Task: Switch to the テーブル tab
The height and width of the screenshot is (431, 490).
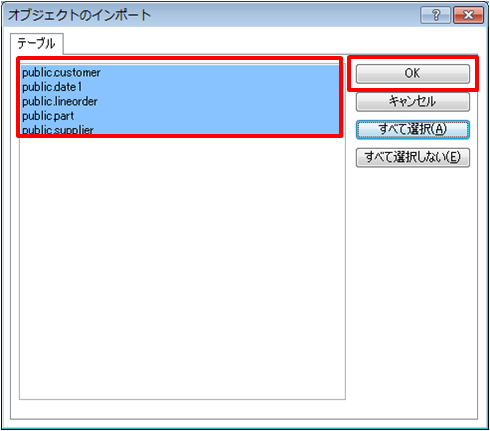Action: 36,44
